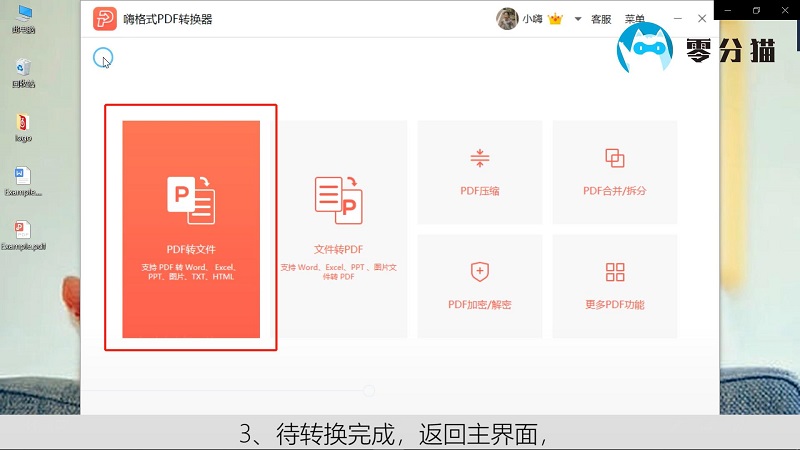This screenshot has width=800, height=450.
Task: Click the 文件转PDF document icon
Action: (x=339, y=200)
